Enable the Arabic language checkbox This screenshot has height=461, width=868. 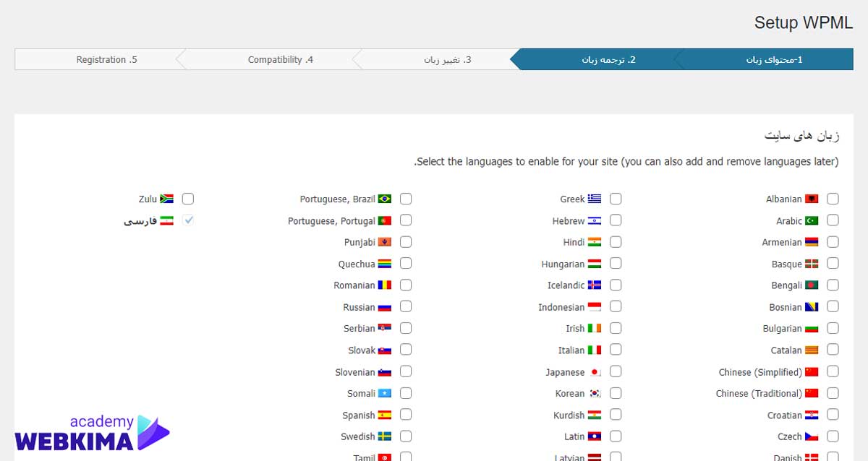click(x=833, y=220)
